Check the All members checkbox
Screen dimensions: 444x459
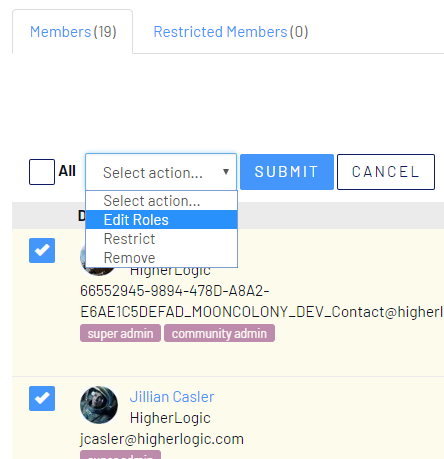pyautogui.click(x=42, y=172)
